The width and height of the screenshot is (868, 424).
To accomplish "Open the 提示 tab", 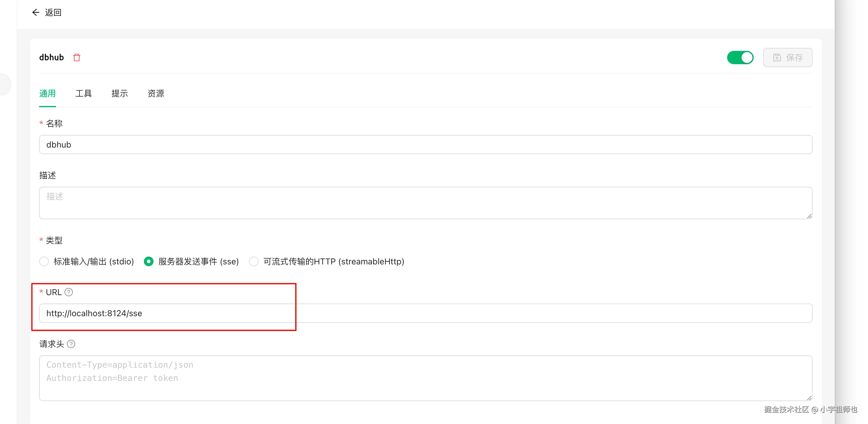I will [119, 93].
